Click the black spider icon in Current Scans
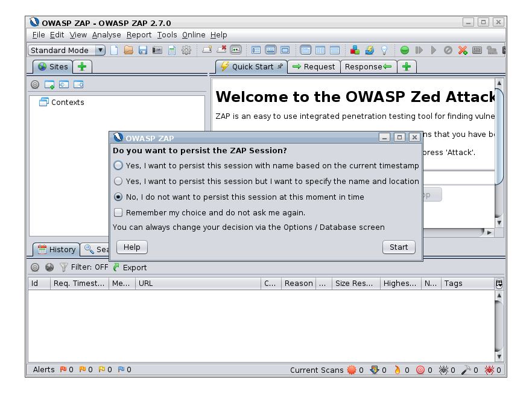Viewport: 532px width, 406px height. [443, 370]
